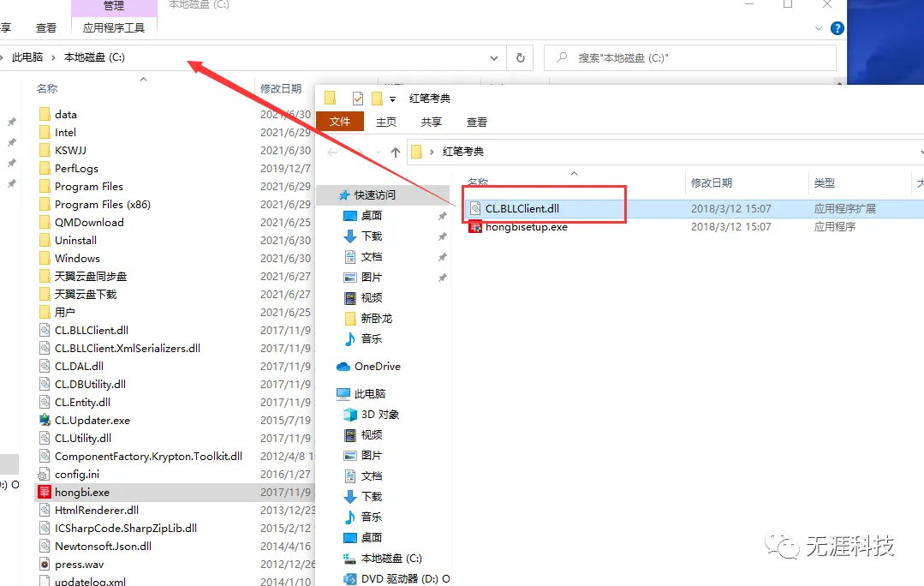Click the properties checkmark icon in quick toolbar

358,98
